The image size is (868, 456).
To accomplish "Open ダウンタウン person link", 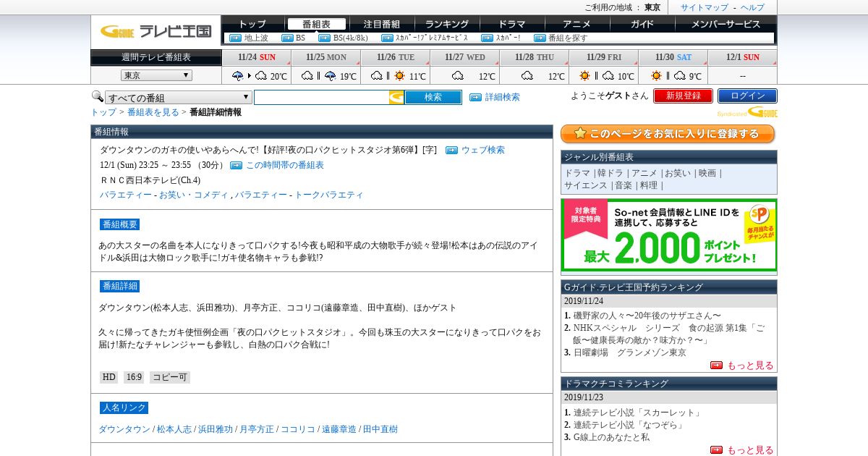I will click(x=124, y=429).
